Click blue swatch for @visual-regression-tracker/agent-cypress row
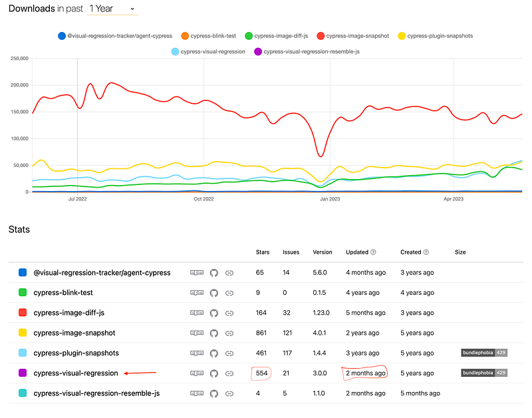Screen dimensions: 532x418 pos(23,272)
